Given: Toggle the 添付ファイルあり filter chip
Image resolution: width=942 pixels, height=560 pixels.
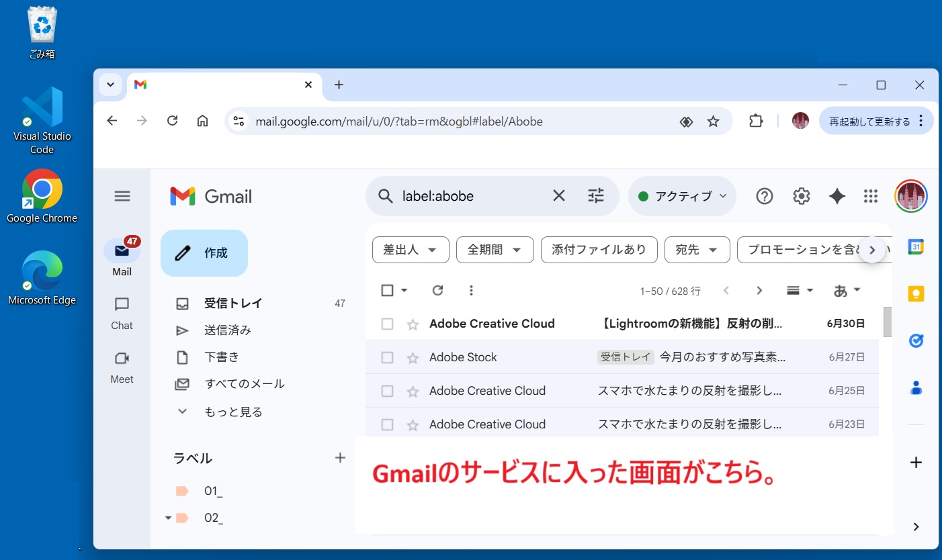Looking at the screenshot, I should pos(599,250).
